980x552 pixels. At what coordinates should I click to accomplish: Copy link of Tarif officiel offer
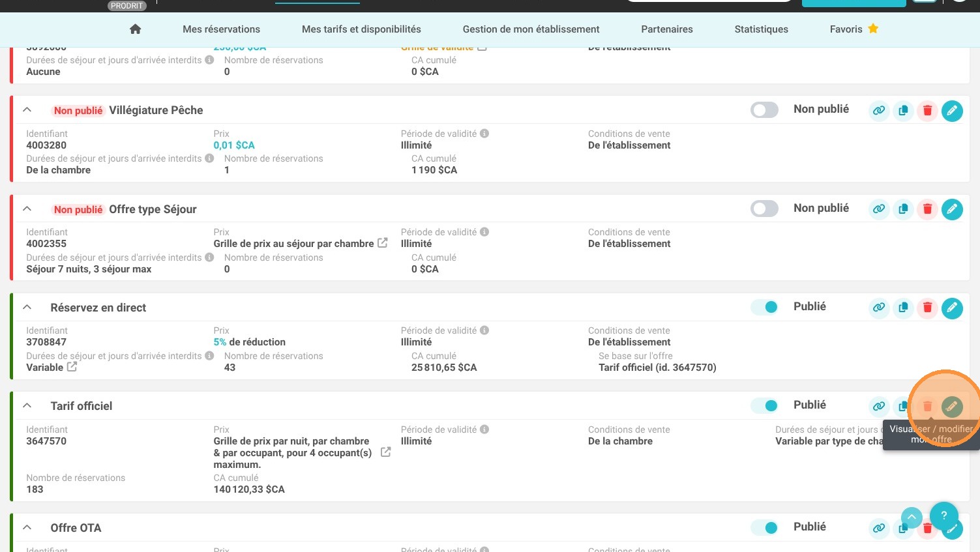click(879, 407)
